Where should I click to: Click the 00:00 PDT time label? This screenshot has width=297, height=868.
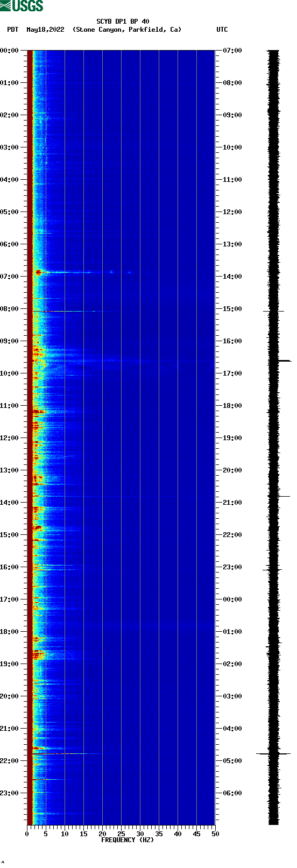pos(10,51)
